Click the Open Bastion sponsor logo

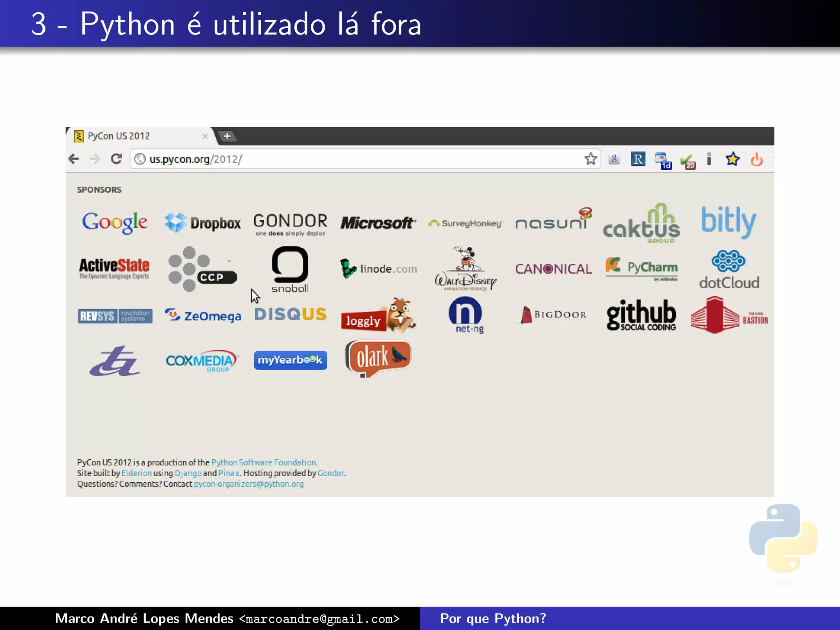click(729, 315)
